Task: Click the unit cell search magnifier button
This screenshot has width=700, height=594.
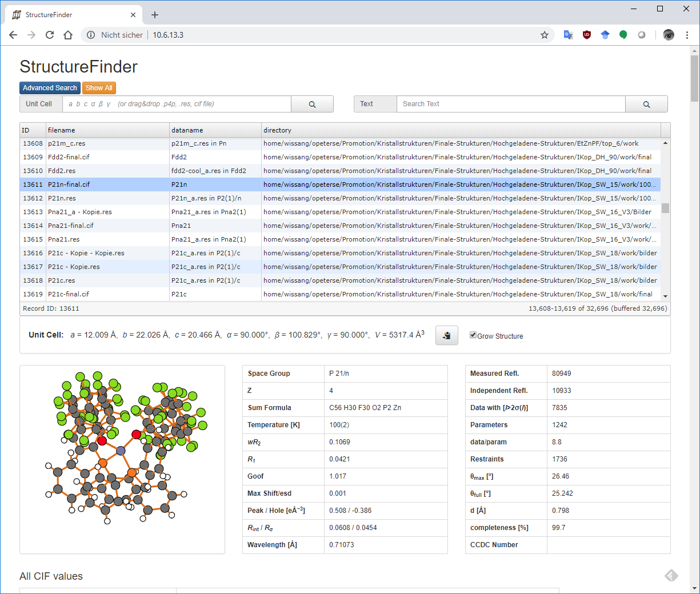Action: (312, 104)
